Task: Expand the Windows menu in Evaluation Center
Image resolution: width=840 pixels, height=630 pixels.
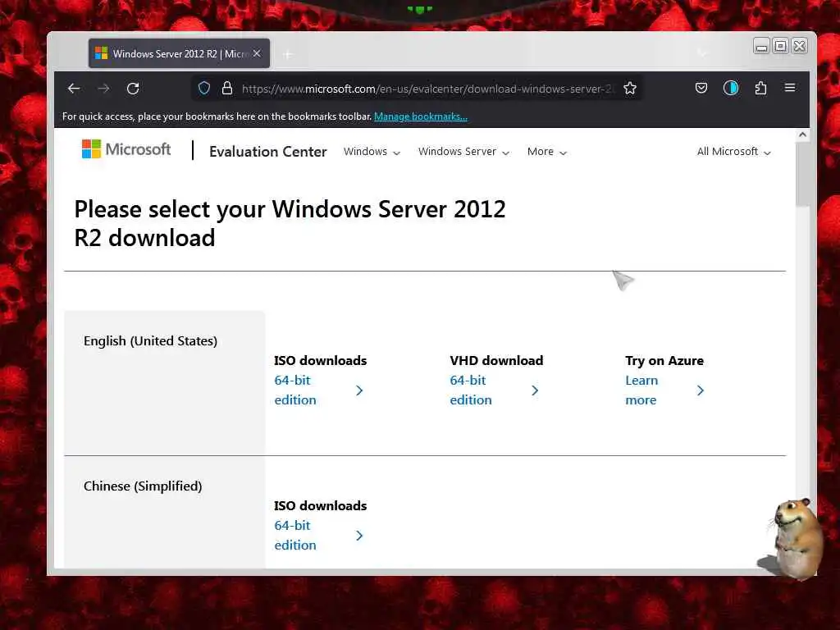Action: pyautogui.click(x=372, y=152)
